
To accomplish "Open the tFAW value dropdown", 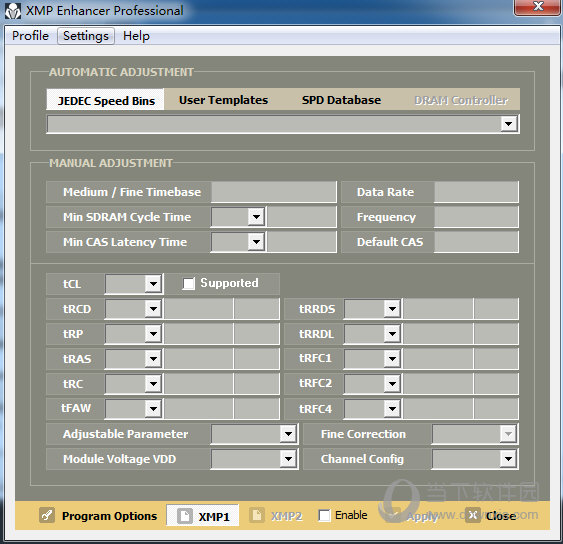I will [x=153, y=409].
